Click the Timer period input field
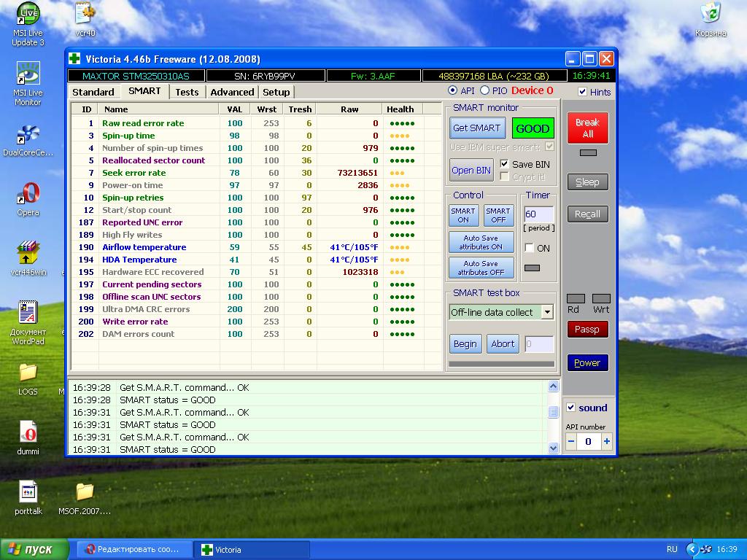 (x=539, y=214)
